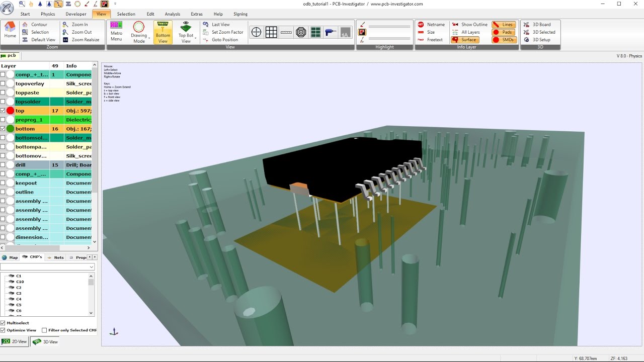Choose Contour in the Zoom group
This screenshot has height=362, width=644.
(x=35, y=24)
